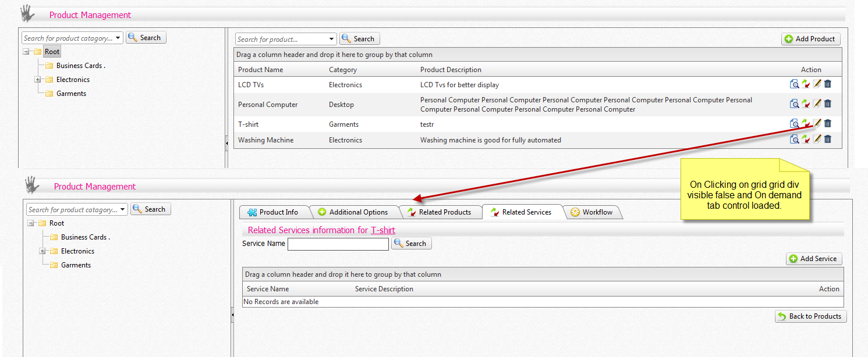The height and width of the screenshot is (357, 868).
Task: Click the Add Product button
Action: (811, 39)
